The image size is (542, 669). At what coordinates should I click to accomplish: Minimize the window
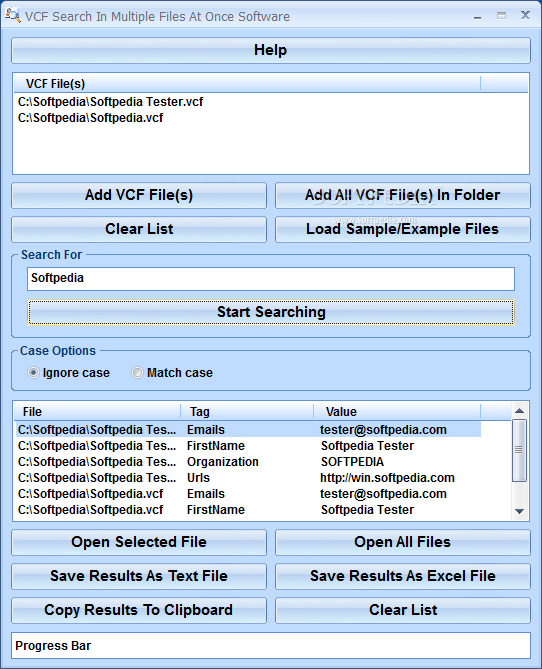(478, 16)
